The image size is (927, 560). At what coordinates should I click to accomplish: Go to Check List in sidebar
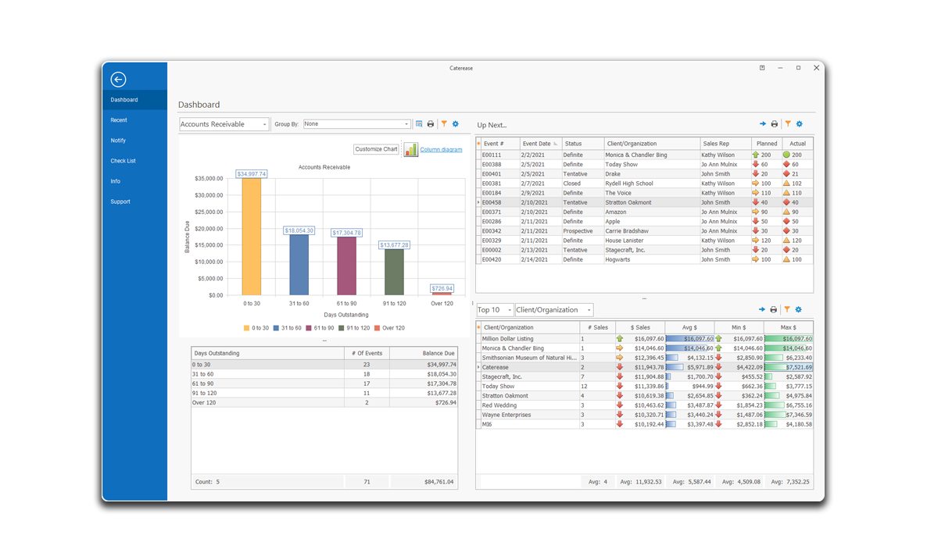click(x=123, y=161)
